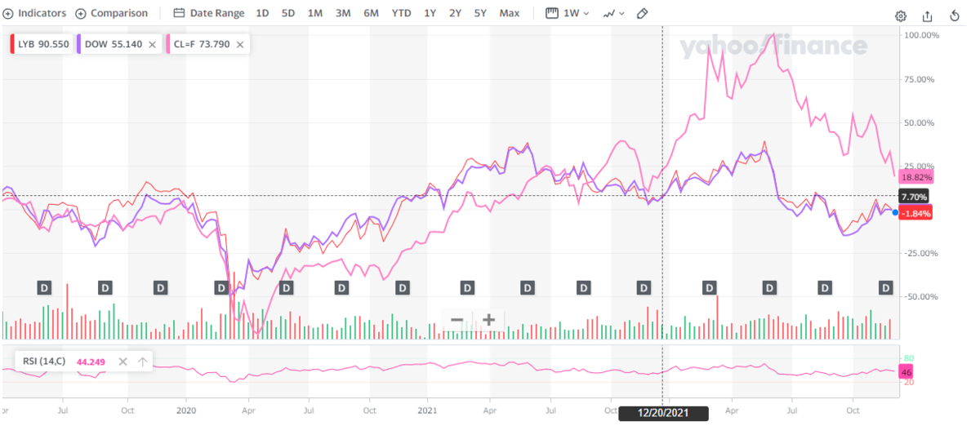Expand the line chart type dropdown
Image resolution: width=980 pixels, height=426 pixels.
(x=614, y=14)
